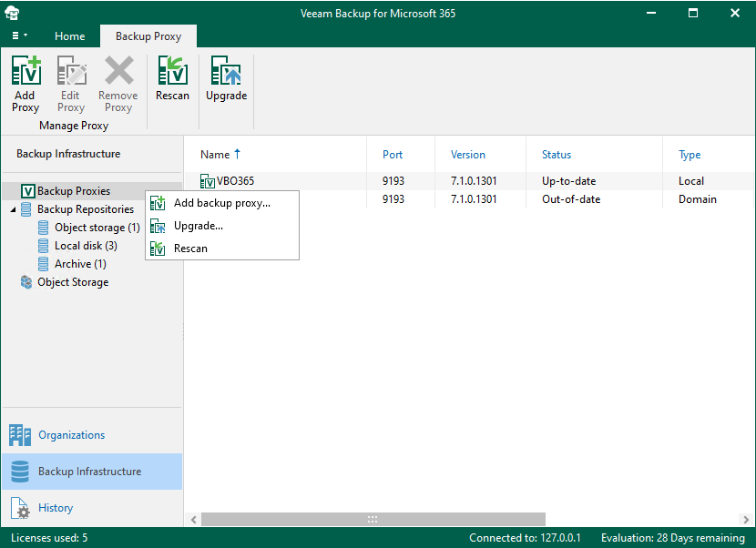The height and width of the screenshot is (548, 756).
Task: Click the Object storage (1) icon
Action: (43, 228)
